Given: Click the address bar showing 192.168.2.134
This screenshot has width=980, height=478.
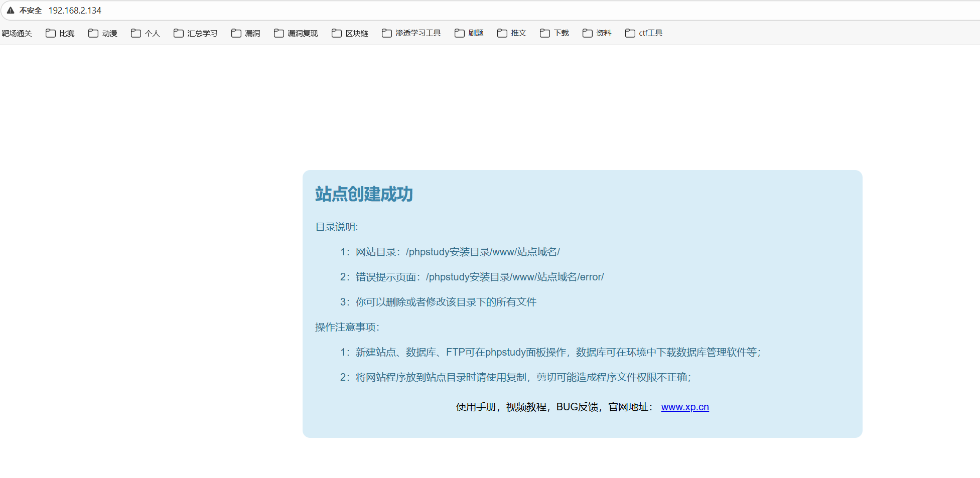Looking at the screenshot, I should click(x=75, y=10).
